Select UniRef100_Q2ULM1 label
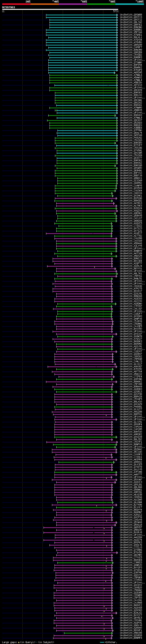 pyautogui.click(x=131, y=294)
